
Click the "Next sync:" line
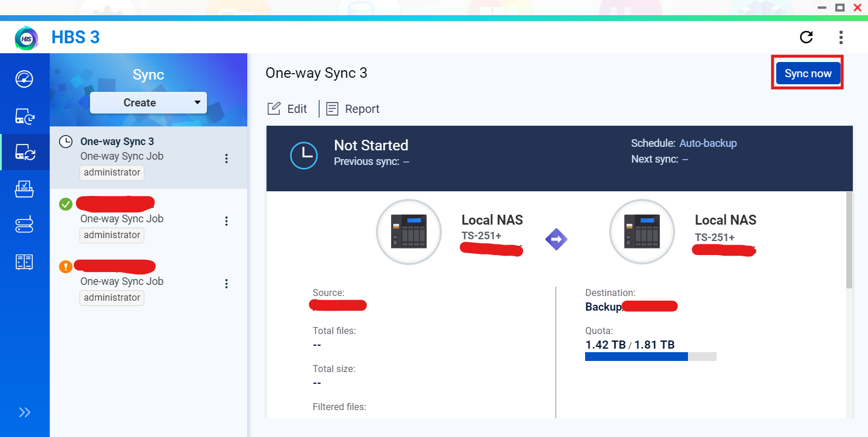pos(659,159)
